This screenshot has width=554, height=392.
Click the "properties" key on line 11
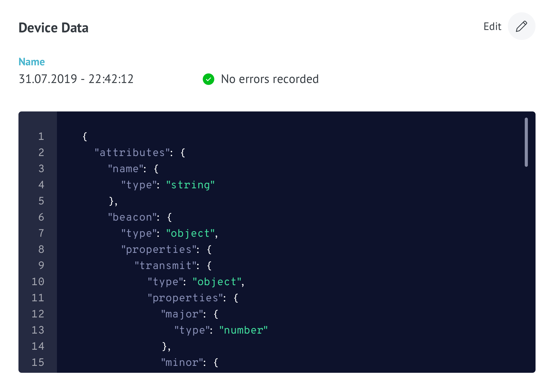coord(185,298)
